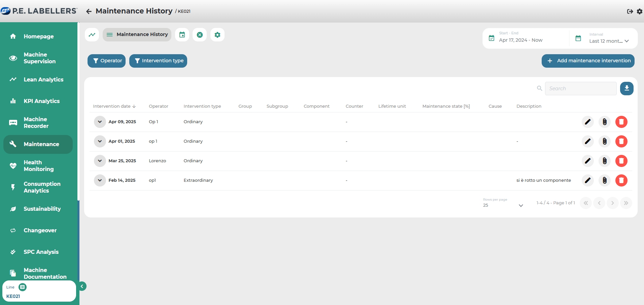This screenshot has height=305, width=644.
Task: Download table with export icon
Action: pos(626,88)
